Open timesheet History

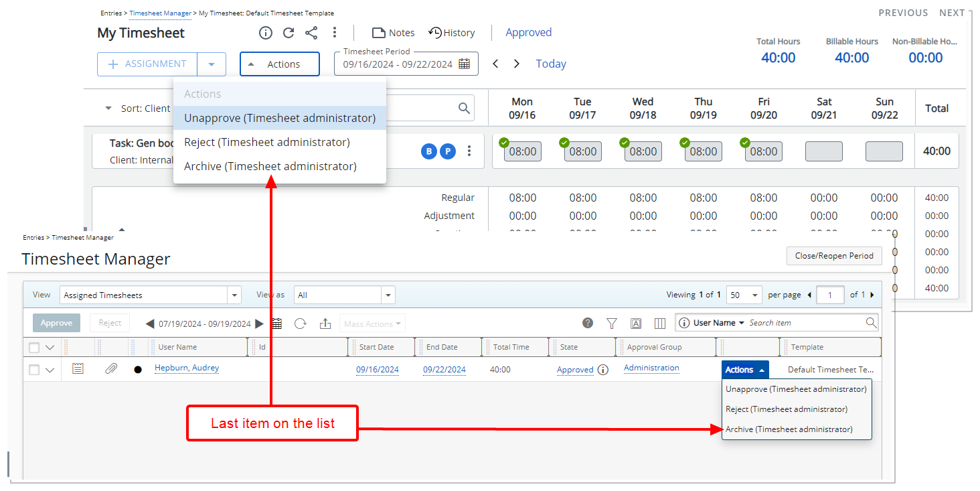[x=452, y=33]
